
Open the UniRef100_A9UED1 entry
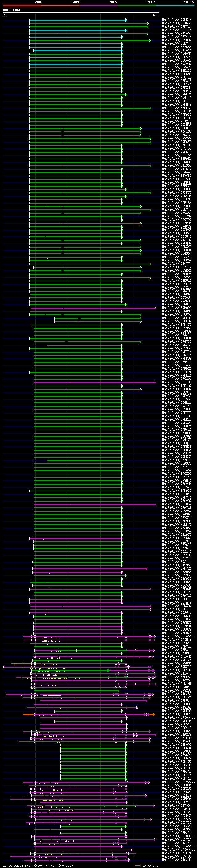(x=177, y=318)
